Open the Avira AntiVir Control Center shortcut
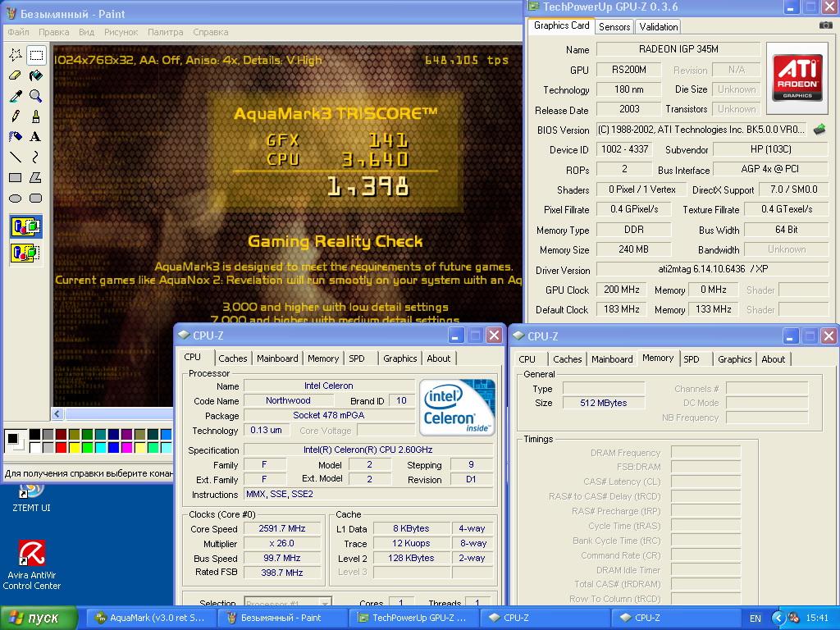 point(32,564)
